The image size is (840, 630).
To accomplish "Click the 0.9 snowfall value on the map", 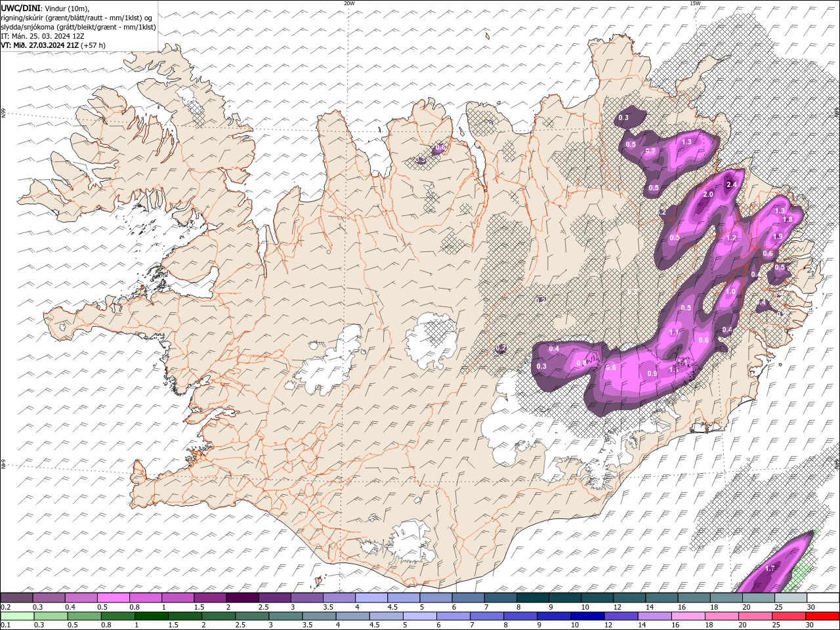I will pos(652,373).
